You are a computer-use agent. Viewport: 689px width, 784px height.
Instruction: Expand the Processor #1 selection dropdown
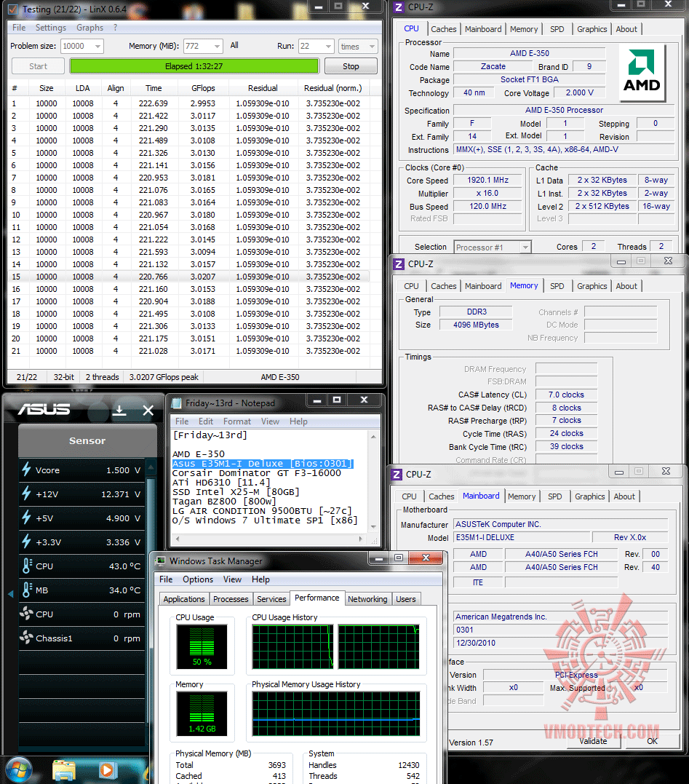525,247
